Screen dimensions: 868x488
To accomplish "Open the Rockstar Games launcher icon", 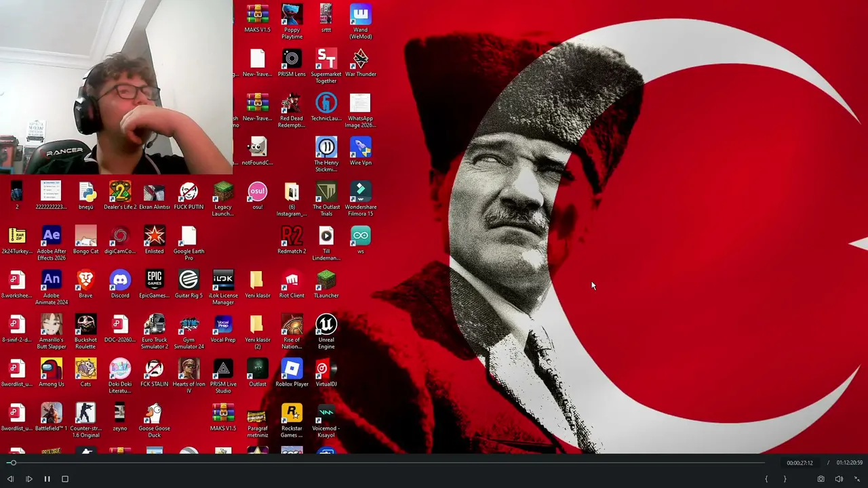I will tap(292, 421).
